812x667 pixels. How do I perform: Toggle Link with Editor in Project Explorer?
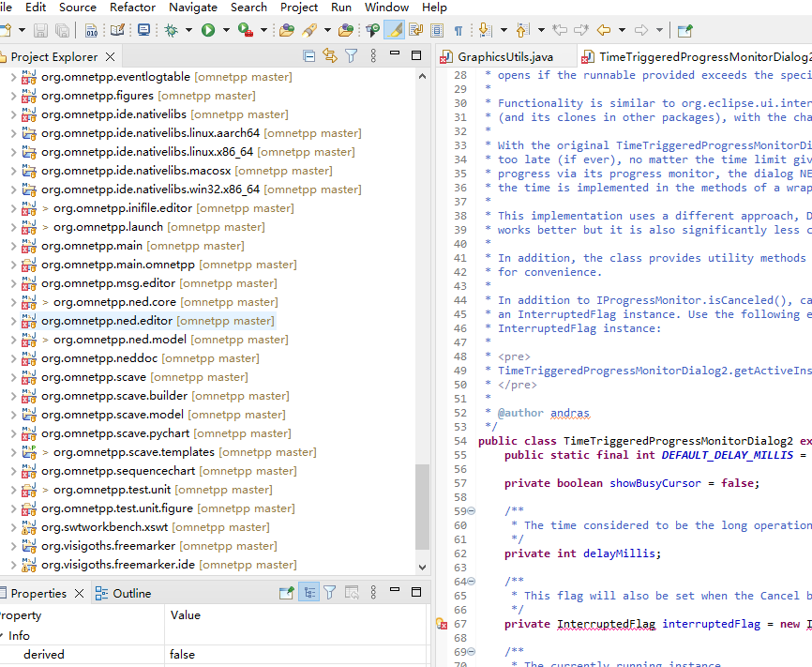click(x=330, y=55)
